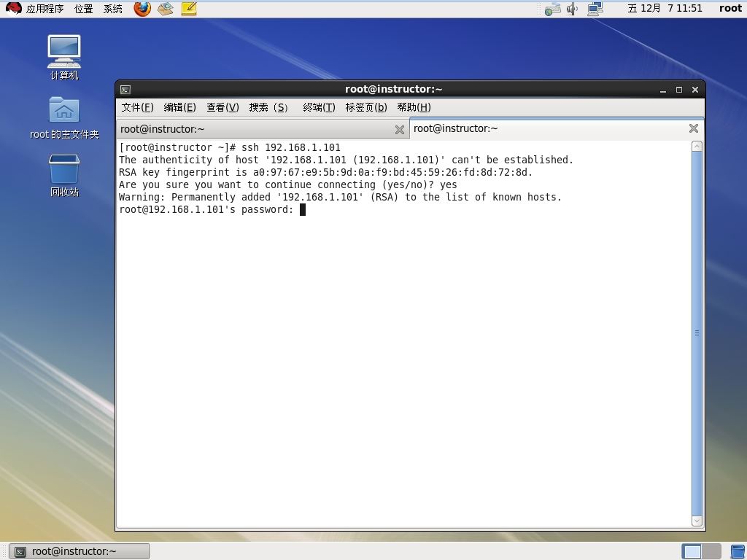Switch to the first root@instructor tab

pos(262,129)
